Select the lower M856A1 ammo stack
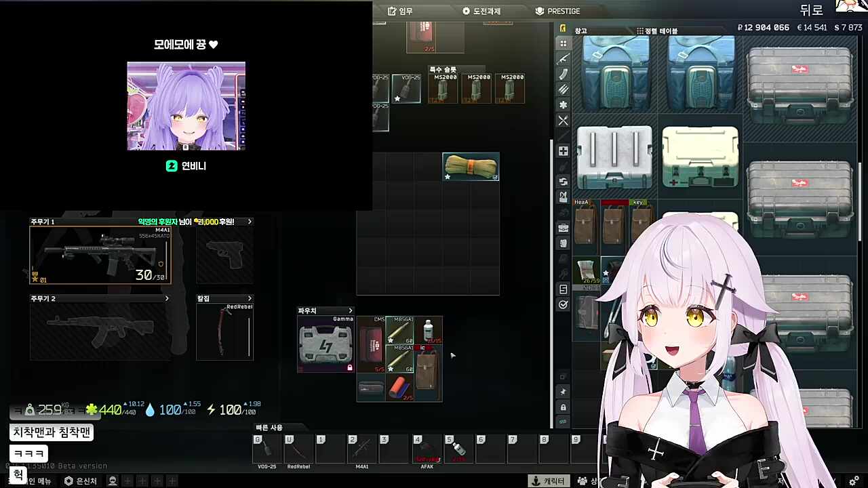 399,359
